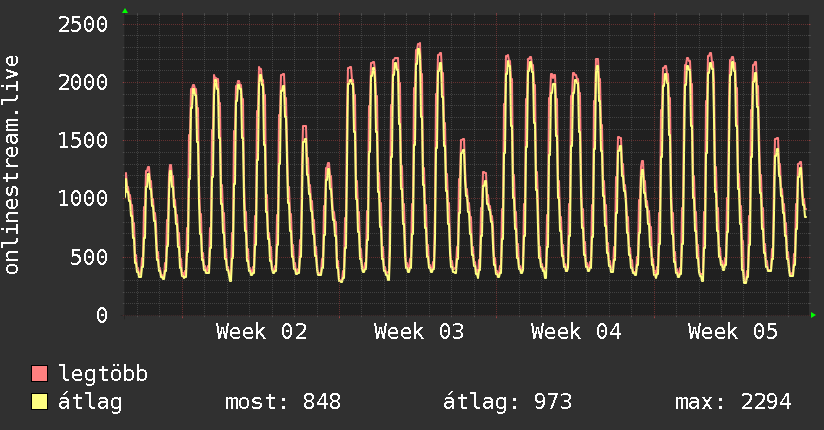Click the onlinestream.live vertical axis title
This screenshot has width=824, height=430.
point(13,165)
